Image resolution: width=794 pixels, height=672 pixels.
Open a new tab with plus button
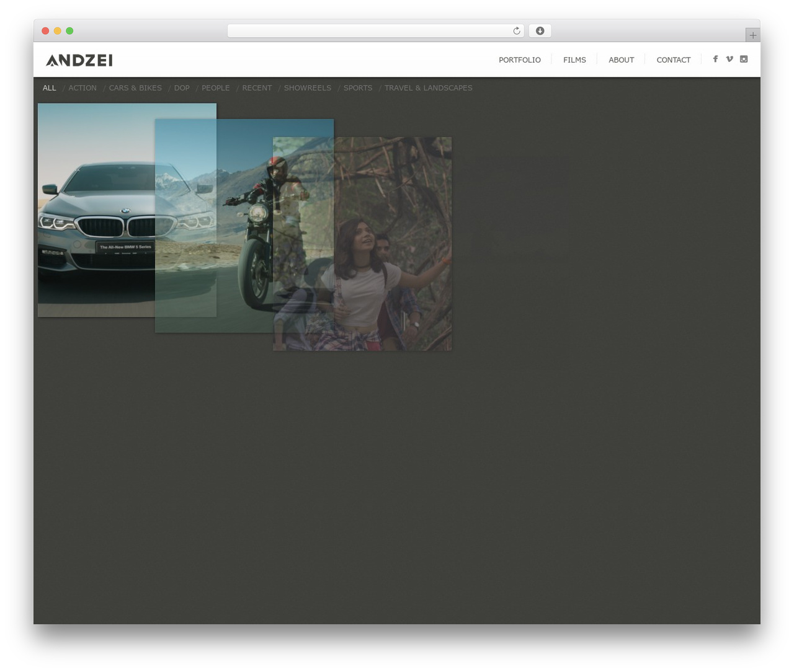point(752,35)
